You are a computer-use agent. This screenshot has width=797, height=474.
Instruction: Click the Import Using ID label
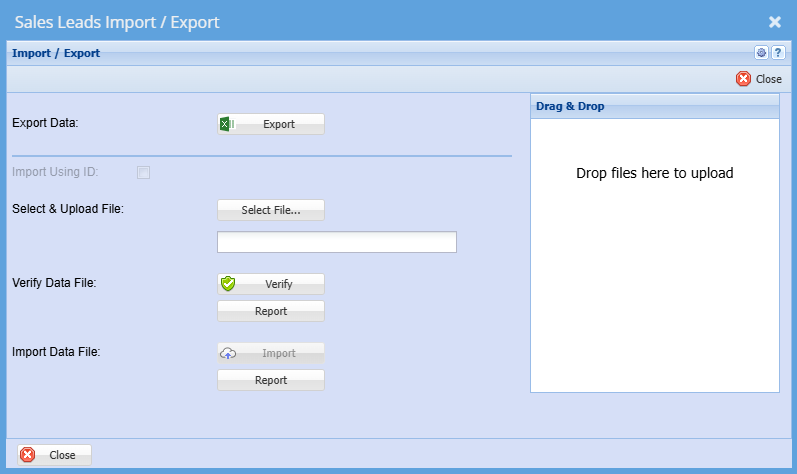(x=55, y=172)
